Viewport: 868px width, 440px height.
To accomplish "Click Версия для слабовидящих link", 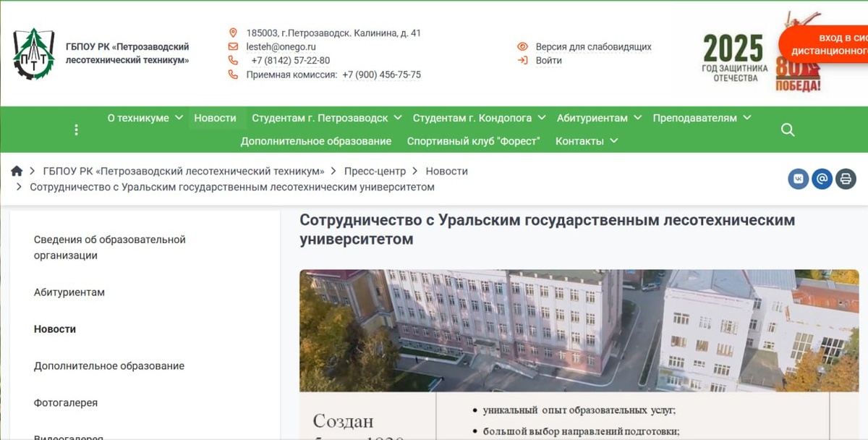I will 593,46.
